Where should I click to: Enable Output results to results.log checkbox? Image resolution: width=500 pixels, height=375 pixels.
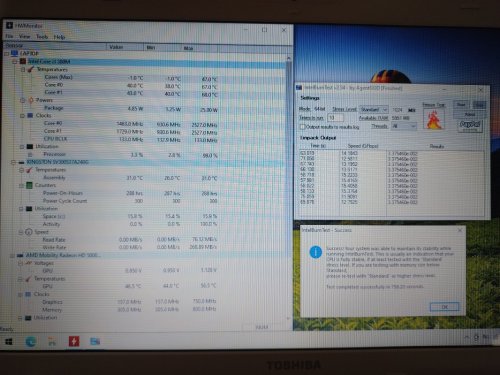click(303, 127)
